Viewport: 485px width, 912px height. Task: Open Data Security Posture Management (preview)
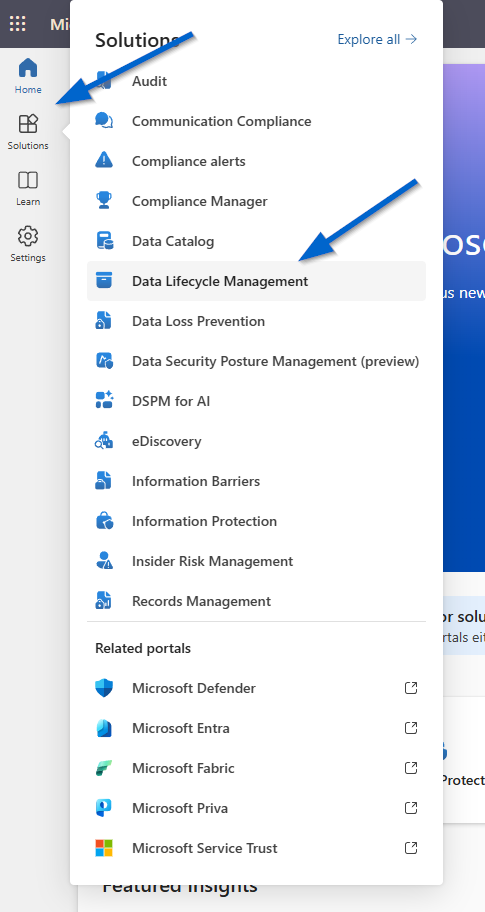[x=256, y=361]
